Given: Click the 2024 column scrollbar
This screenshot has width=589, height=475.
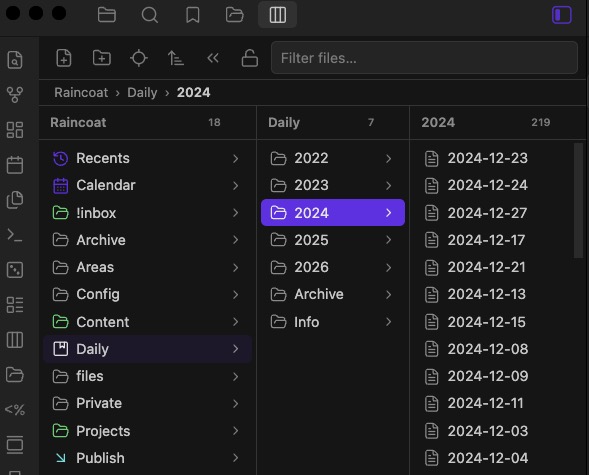Looking at the screenshot, I should click(x=578, y=201).
